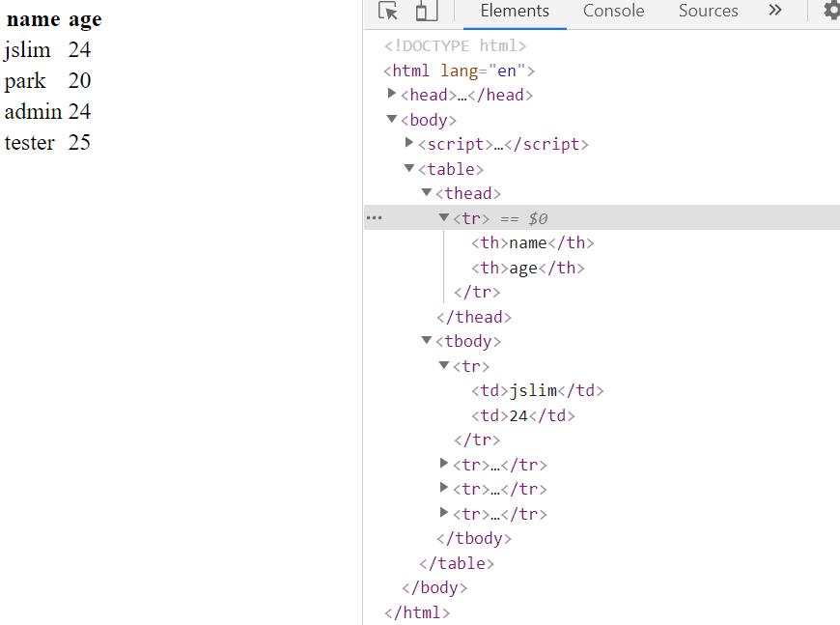Collapse the thead element node

[x=427, y=192]
